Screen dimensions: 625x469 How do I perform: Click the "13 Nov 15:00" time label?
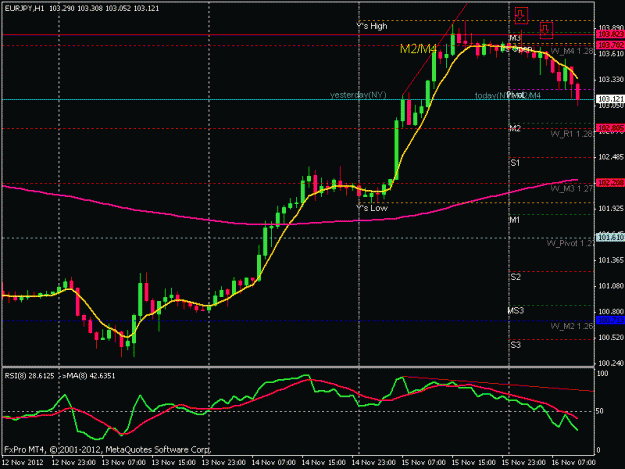[x=174, y=463]
